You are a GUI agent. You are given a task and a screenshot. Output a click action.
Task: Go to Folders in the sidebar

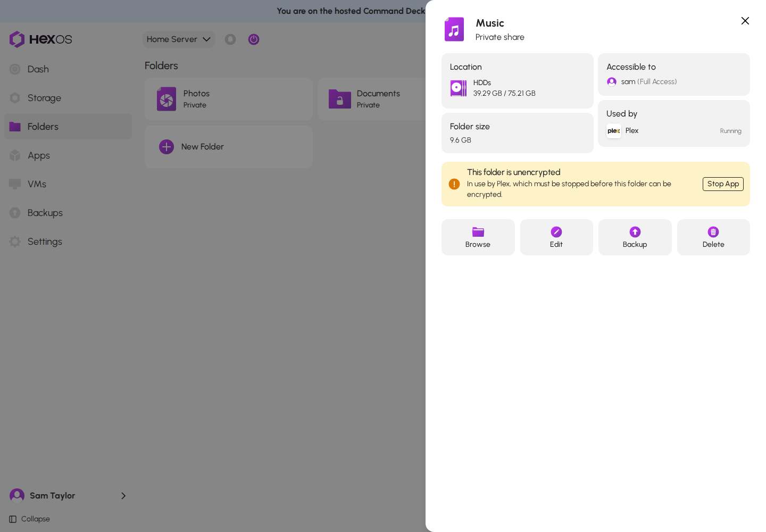pyautogui.click(x=68, y=127)
